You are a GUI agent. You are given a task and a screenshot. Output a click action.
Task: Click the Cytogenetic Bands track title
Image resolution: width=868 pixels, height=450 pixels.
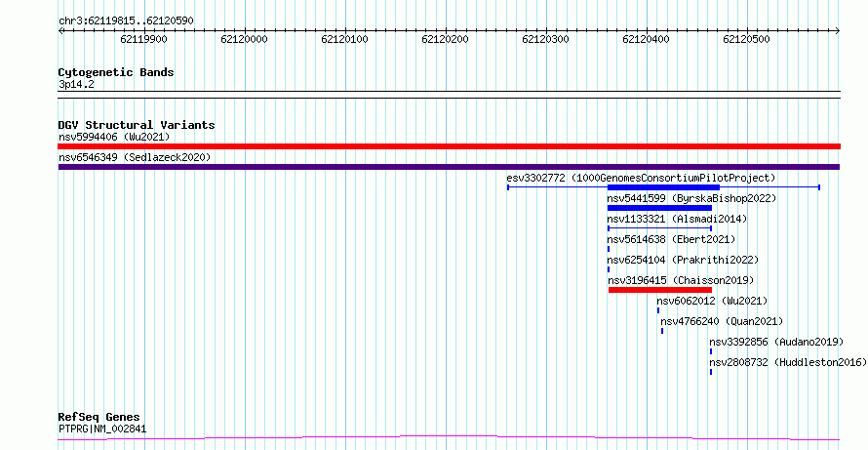[x=116, y=72]
